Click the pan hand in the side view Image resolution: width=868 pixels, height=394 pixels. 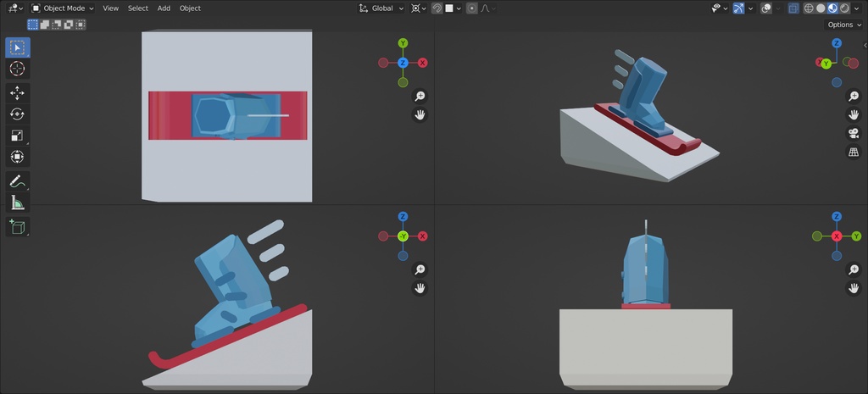[x=854, y=288]
